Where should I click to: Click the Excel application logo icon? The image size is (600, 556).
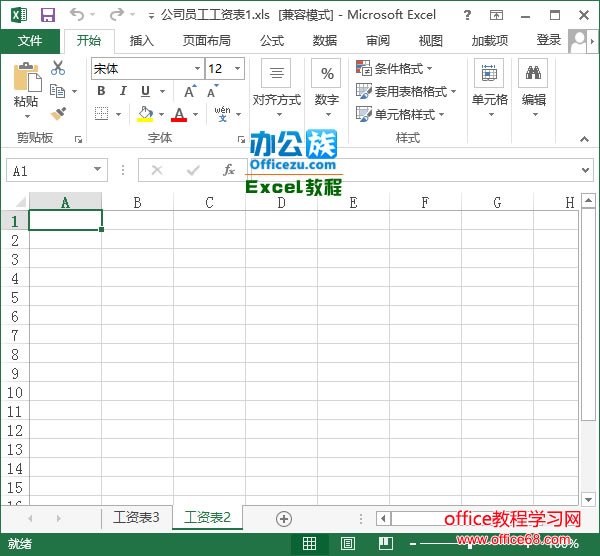point(19,15)
